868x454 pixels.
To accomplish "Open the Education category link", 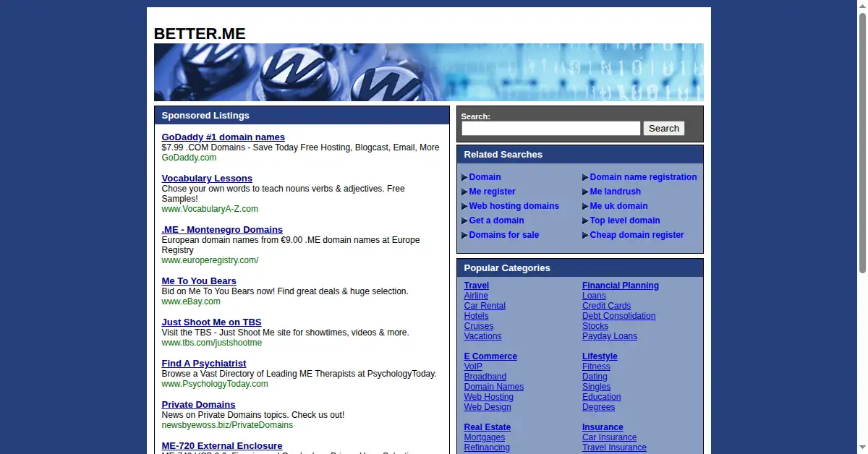I will 601,397.
